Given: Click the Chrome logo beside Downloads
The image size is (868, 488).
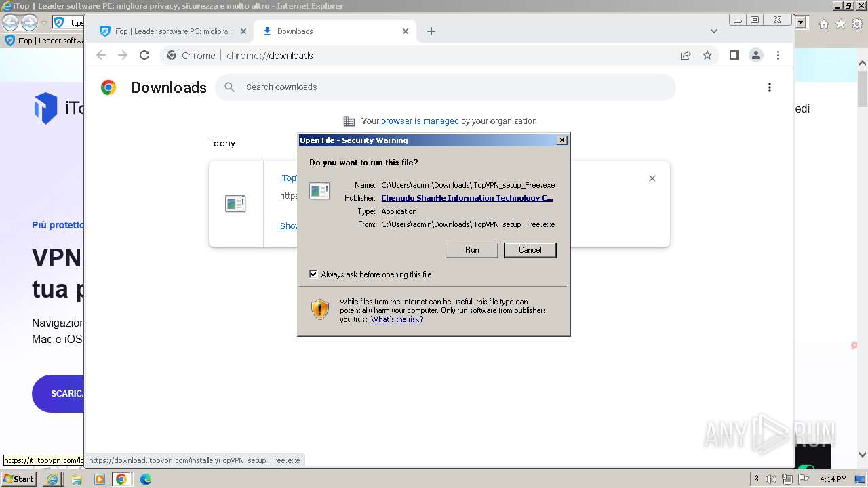Looking at the screenshot, I should point(108,87).
